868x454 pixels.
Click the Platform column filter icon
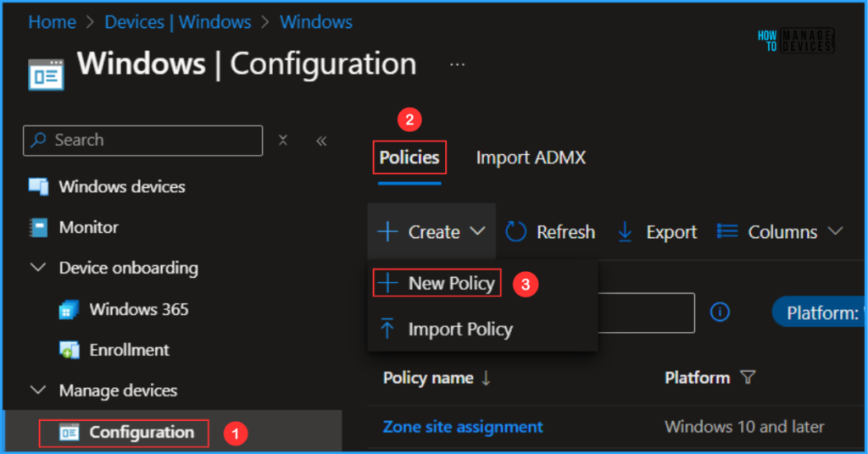pos(748,378)
